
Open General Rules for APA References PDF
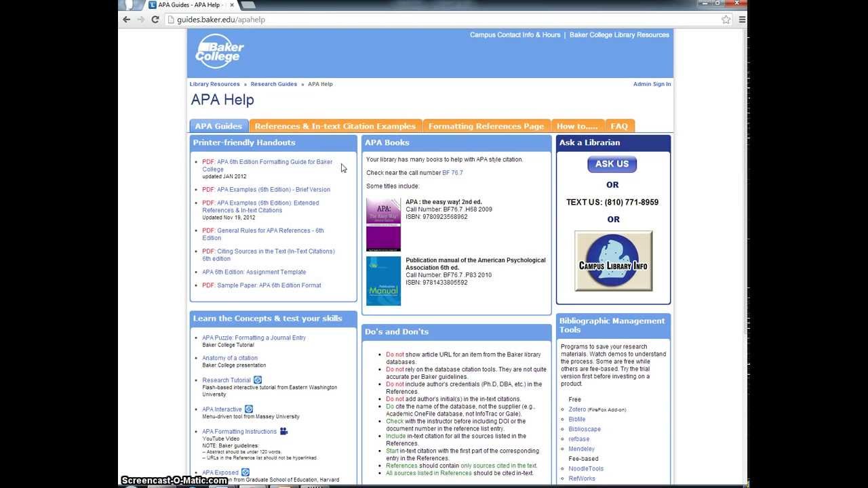263,235
